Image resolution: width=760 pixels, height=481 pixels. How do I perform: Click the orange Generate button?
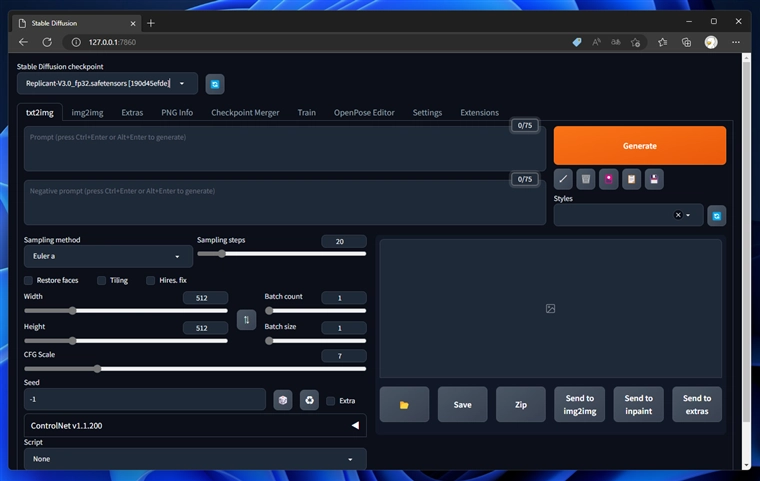[x=640, y=145]
